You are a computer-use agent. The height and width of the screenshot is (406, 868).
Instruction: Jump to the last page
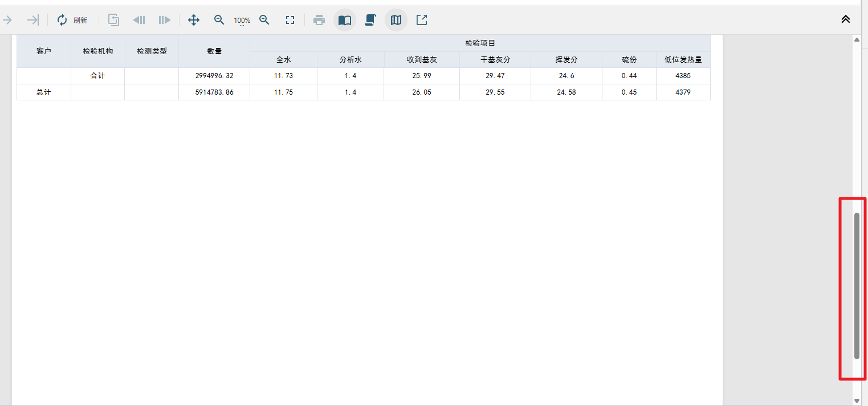point(33,20)
